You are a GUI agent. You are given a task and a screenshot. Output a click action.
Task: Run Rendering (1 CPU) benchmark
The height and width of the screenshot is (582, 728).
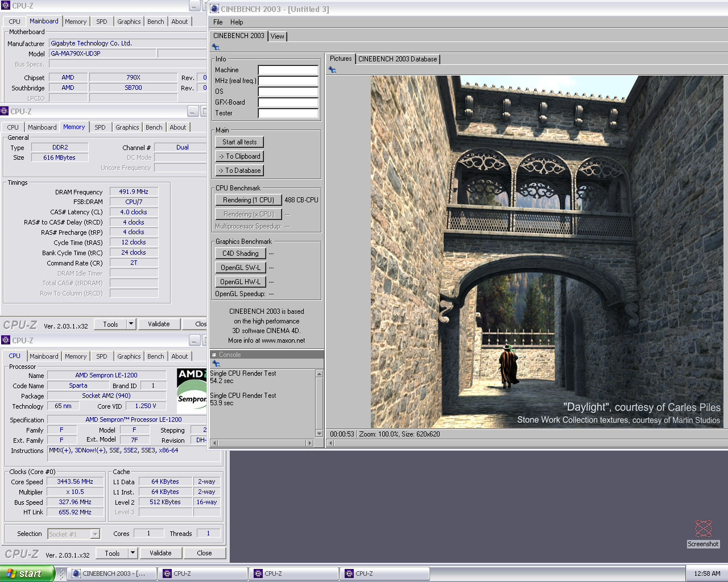pyautogui.click(x=249, y=200)
